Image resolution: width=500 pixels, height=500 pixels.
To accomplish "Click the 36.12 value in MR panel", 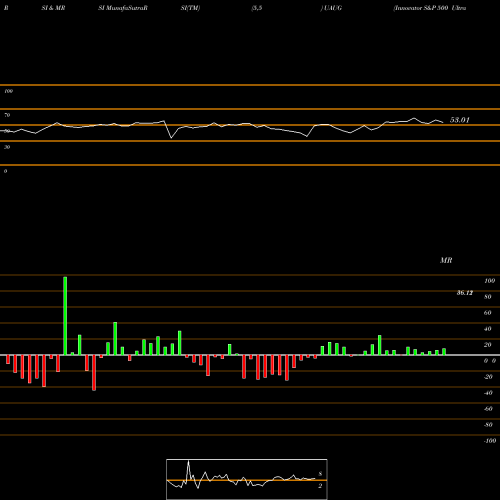I will [x=465, y=293].
